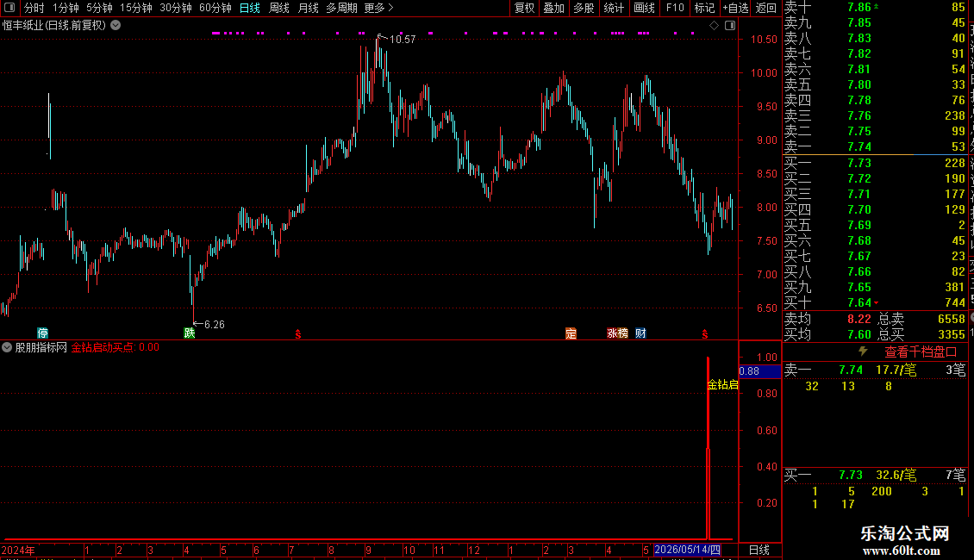Click the 10.57 high price annotation
The height and width of the screenshot is (560, 974).
402,40
